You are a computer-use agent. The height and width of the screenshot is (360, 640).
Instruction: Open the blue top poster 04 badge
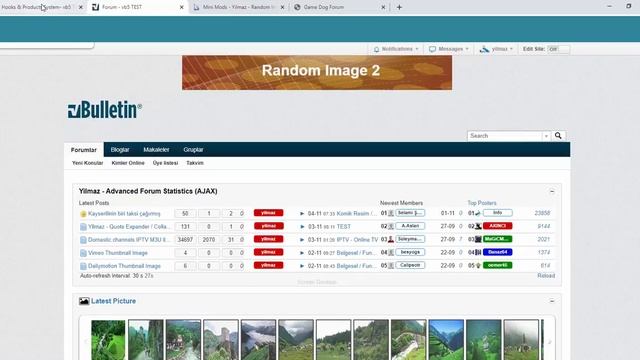[498, 252]
